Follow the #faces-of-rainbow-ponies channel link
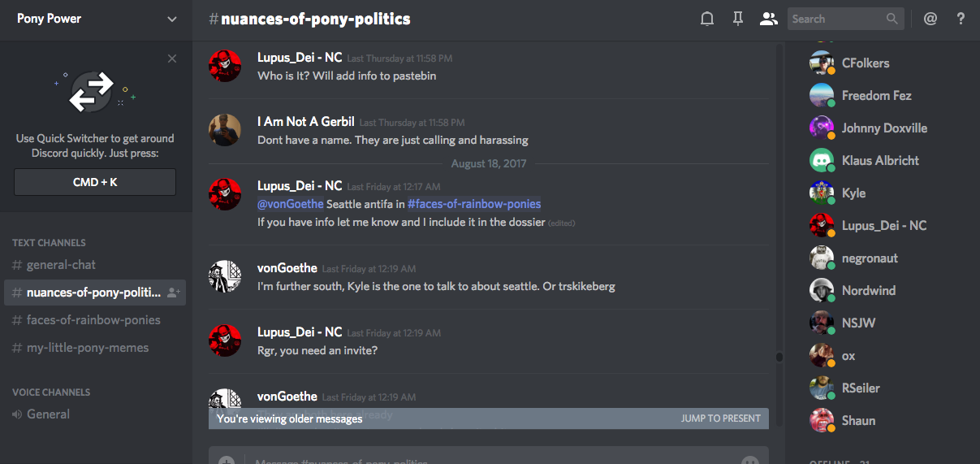Image resolution: width=980 pixels, height=464 pixels. 474,204
